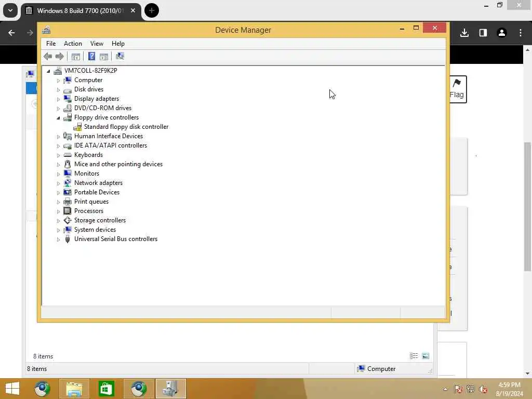Expand the Monitors category
Viewport: 532px width, 399px height.
click(x=58, y=174)
